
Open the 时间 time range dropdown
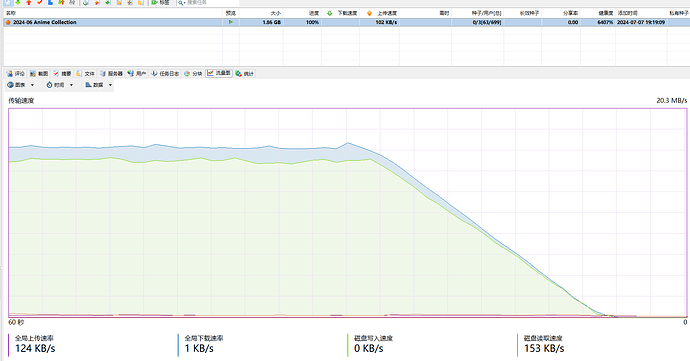point(59,85)
